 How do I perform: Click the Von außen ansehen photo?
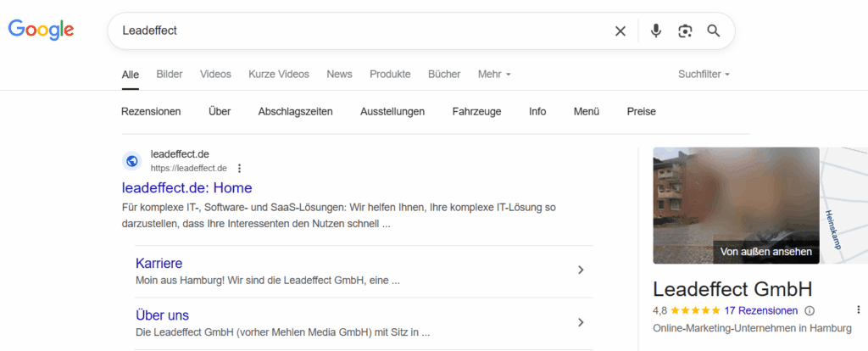click(x=736, y=206)
